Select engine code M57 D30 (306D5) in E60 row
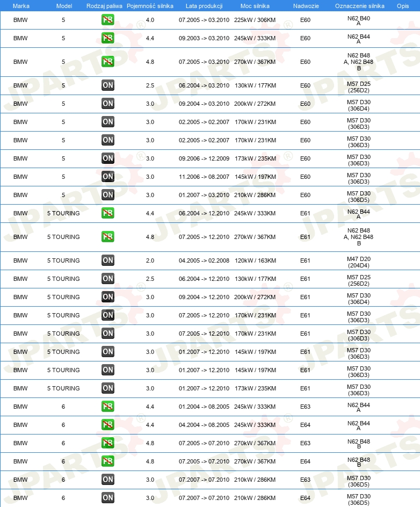This screenshot has height=507, width=420. click(x=359, y=197)
